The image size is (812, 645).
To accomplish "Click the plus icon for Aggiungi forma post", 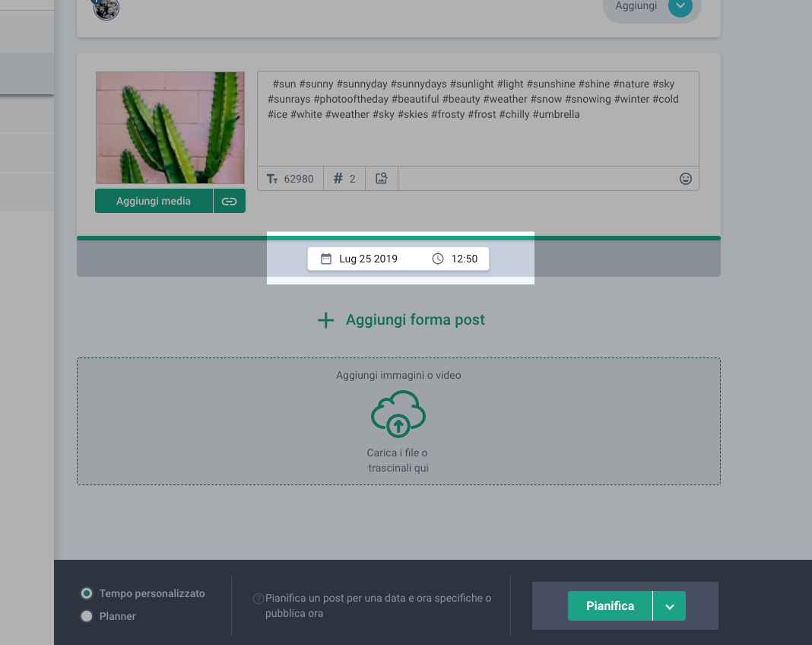I will coord(325,320).
